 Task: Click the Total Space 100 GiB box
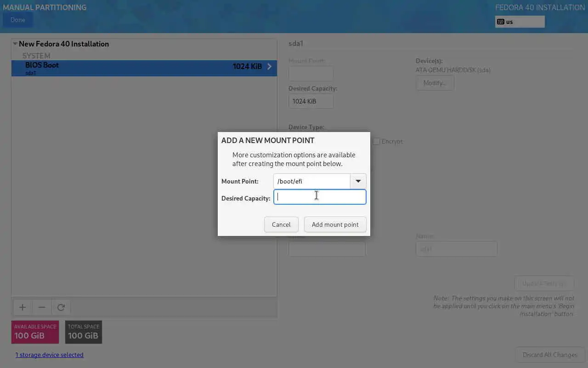pos(84,332)
